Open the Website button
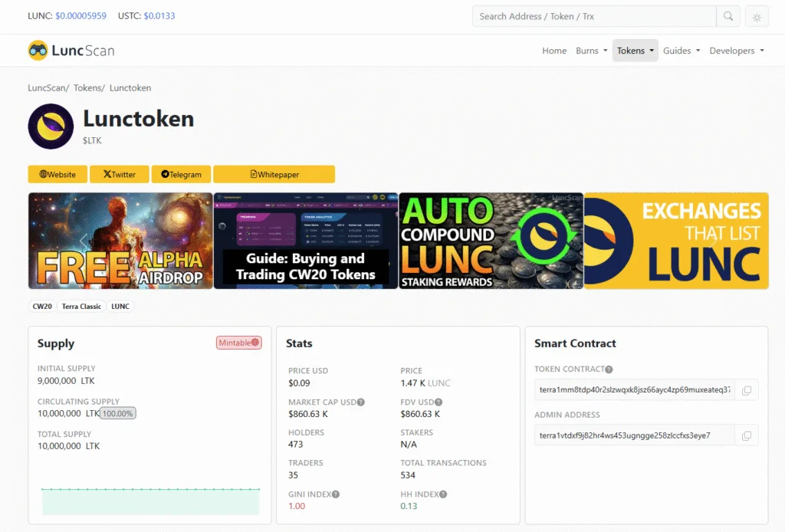The image size is (785, 532). point(57,174)
